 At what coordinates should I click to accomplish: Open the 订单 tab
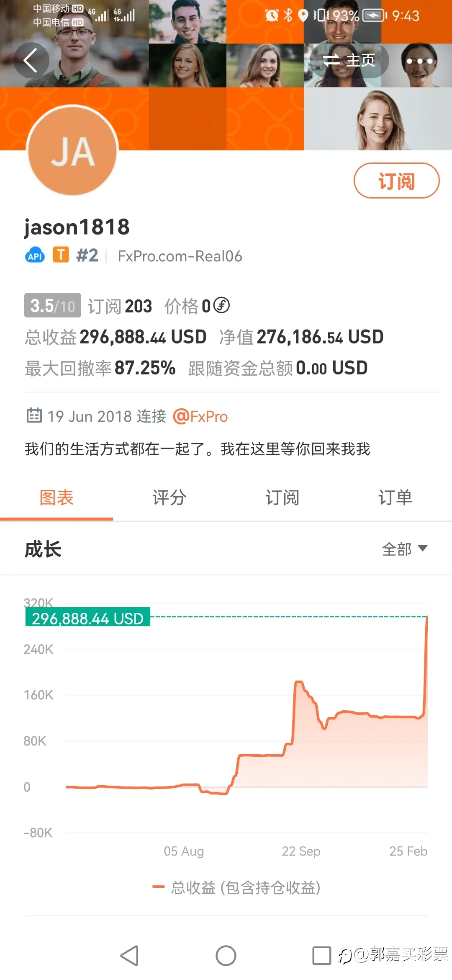click(x=395, y=498)
